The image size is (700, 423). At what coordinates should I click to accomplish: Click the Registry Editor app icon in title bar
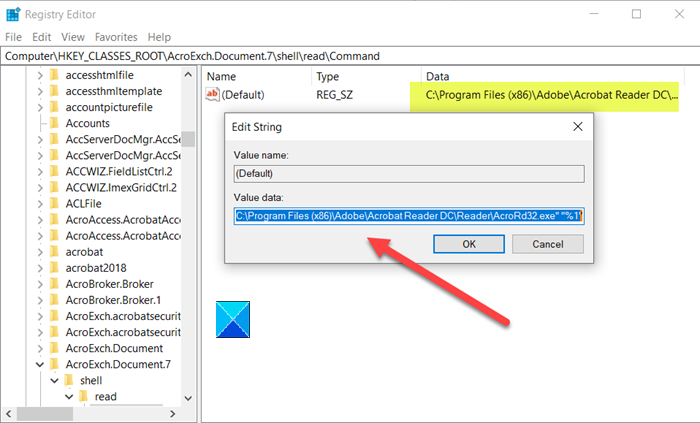point(13,14)
